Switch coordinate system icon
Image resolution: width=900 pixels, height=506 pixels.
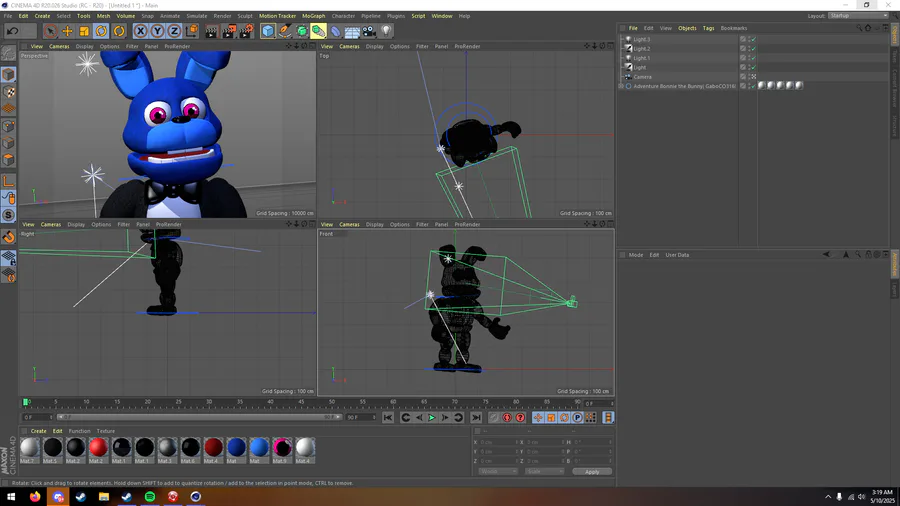point(192,31)
